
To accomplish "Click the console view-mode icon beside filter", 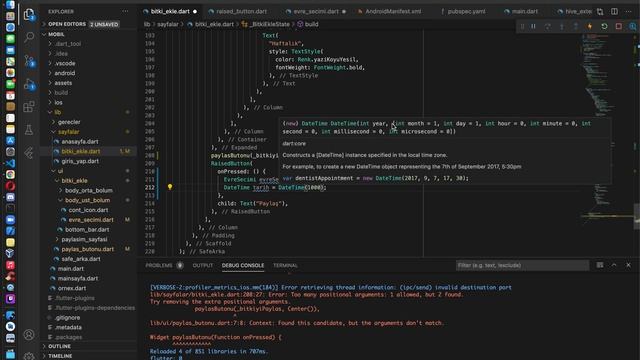I will pos(600,265).
